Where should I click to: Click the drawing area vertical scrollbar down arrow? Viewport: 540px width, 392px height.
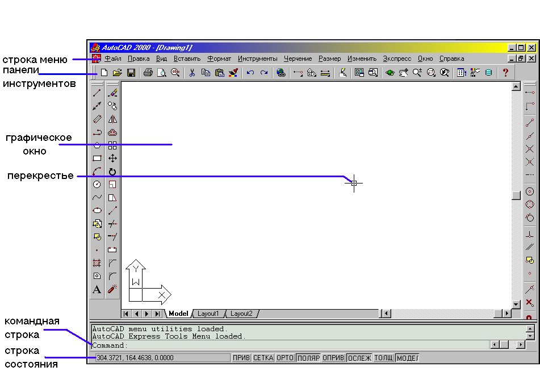tap(516, 305)
